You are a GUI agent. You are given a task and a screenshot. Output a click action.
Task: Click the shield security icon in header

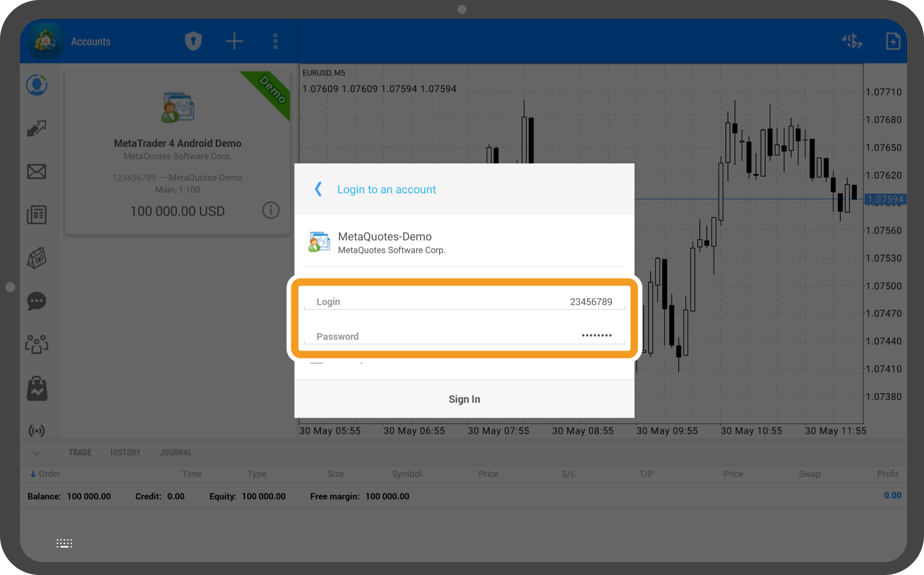click(193, 41)
